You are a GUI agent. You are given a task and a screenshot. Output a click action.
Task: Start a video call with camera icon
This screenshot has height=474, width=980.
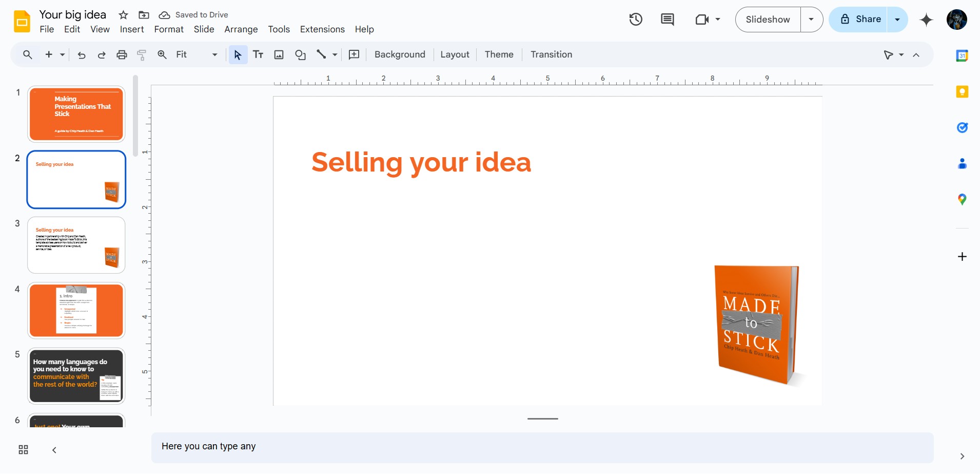pos(702,20)
